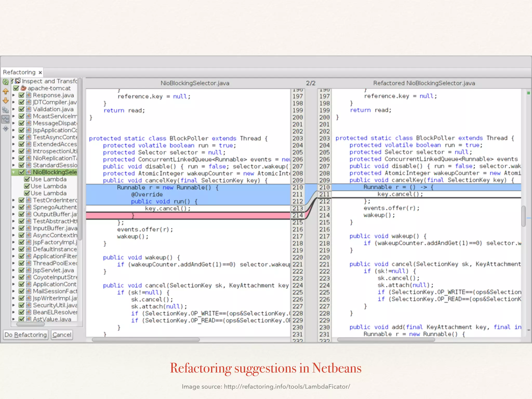Expand the CoyoteInputStream tree node

(14, 277)
